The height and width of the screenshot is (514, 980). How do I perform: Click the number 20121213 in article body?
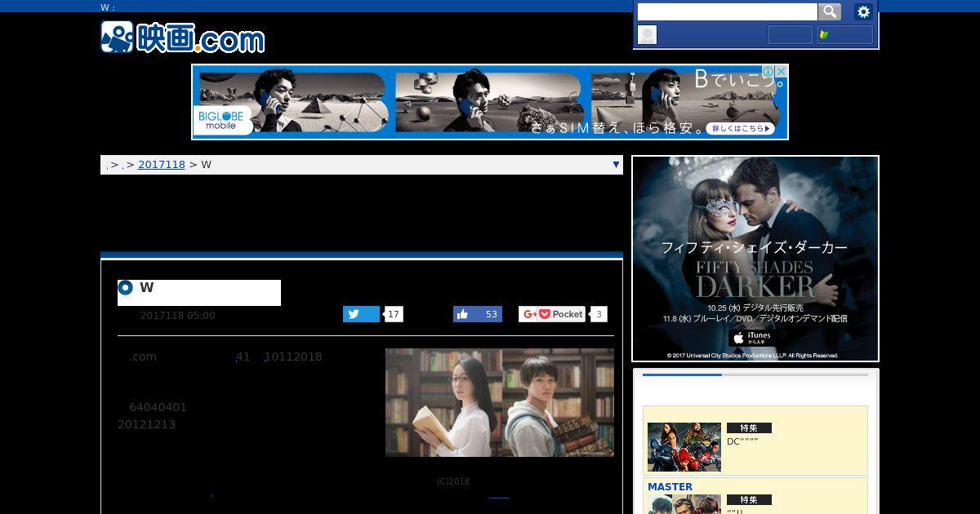pyautogui.click(x=146, y=424)
